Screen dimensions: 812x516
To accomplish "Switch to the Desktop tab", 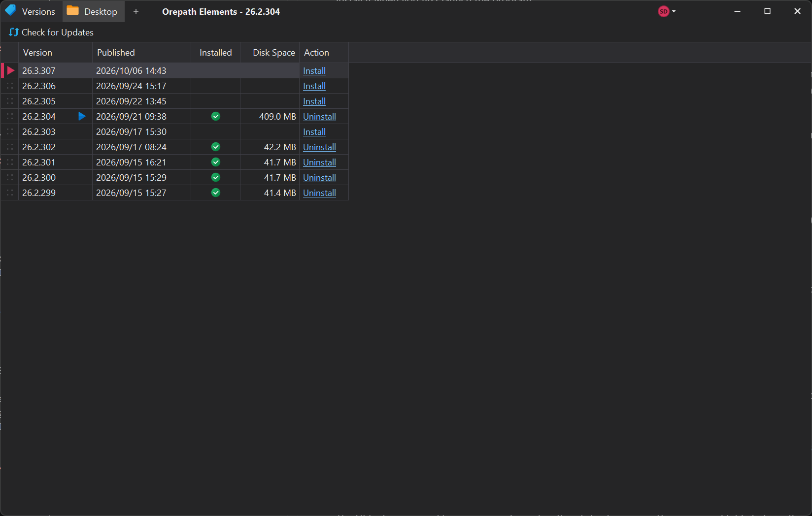I will pos(94,11).
